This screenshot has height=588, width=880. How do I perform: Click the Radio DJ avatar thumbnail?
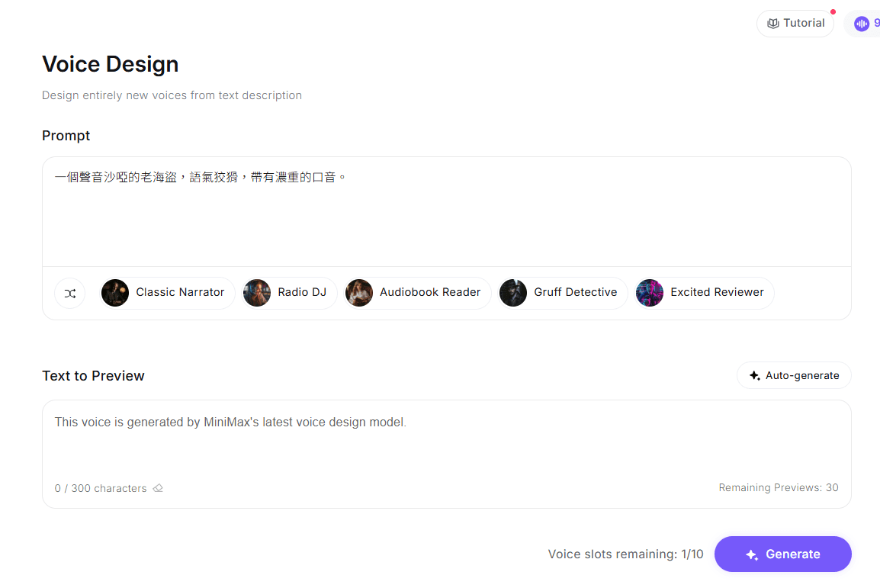(257, 293)
